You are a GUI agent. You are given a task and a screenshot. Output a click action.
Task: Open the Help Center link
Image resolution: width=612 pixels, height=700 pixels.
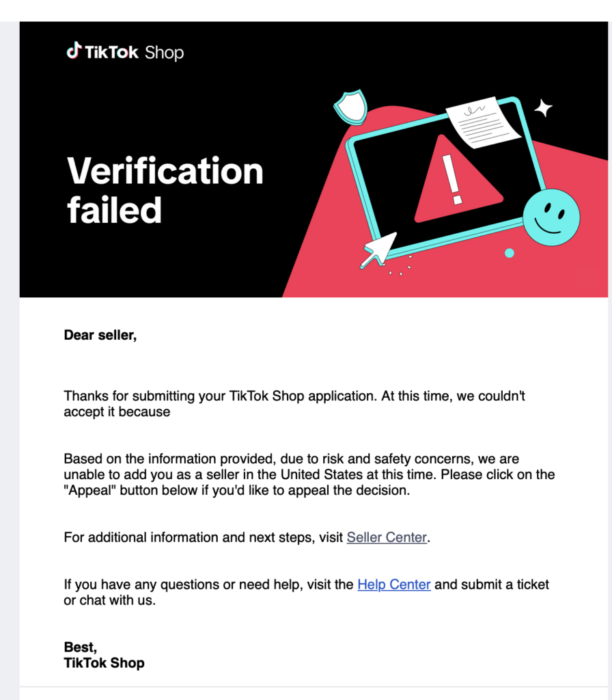(x=394, y=584)
